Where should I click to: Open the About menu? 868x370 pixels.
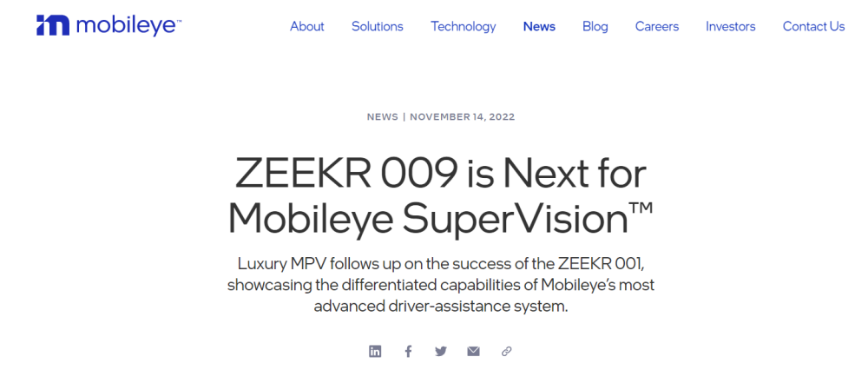point(307,26)
